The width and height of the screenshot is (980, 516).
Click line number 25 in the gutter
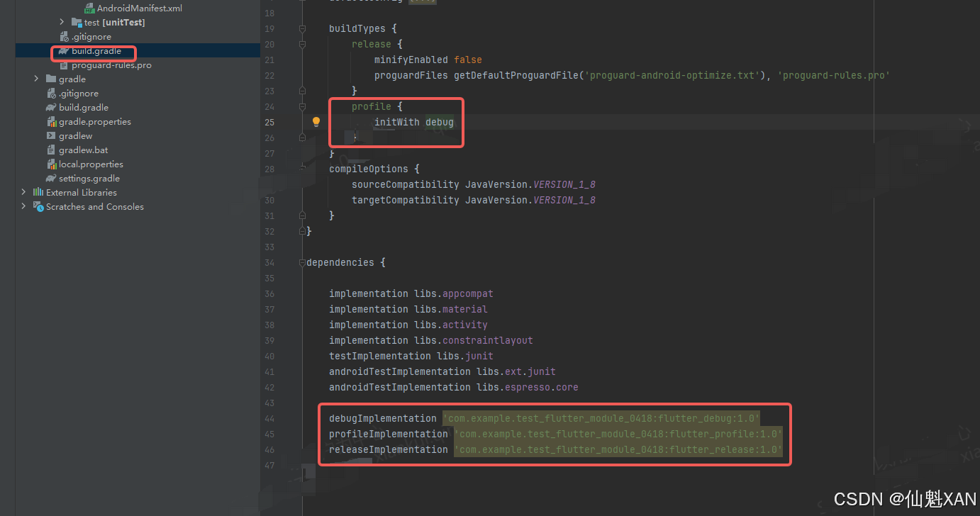[x=269, y=122]
